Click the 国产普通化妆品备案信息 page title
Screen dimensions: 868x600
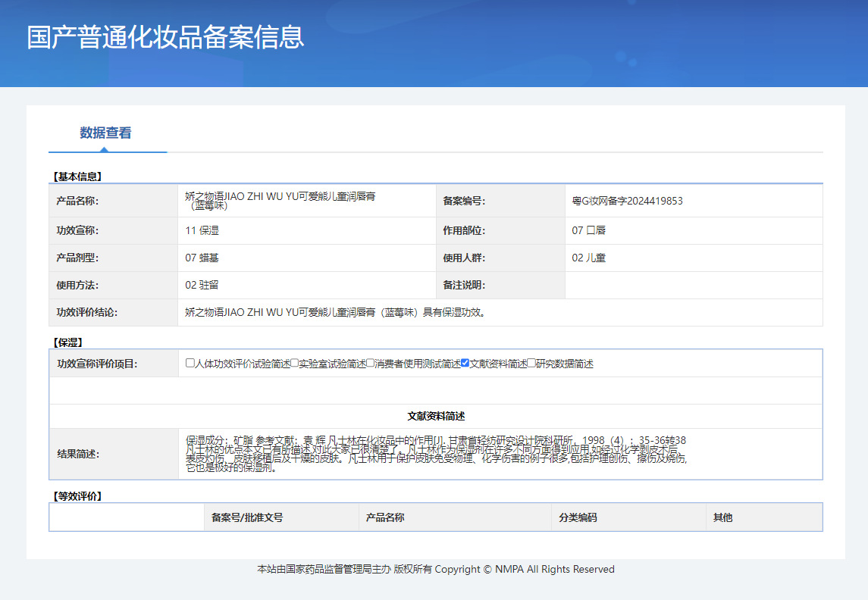165,37
